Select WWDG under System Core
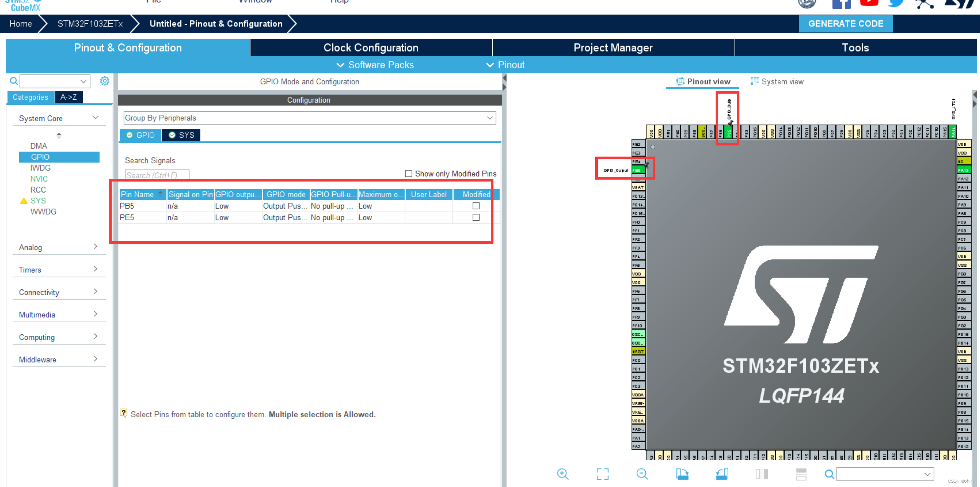The width and height of the screenshot is (980, 487). coord(43,211)
